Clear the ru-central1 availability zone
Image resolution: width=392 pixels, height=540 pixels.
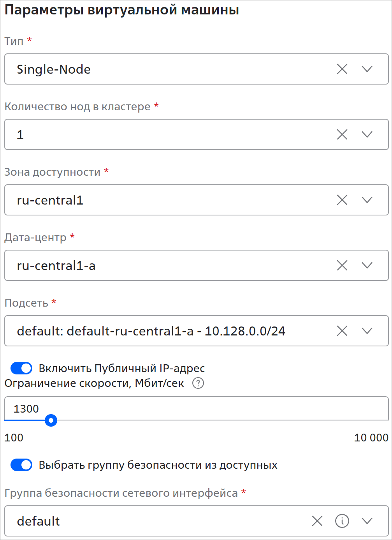342,200
